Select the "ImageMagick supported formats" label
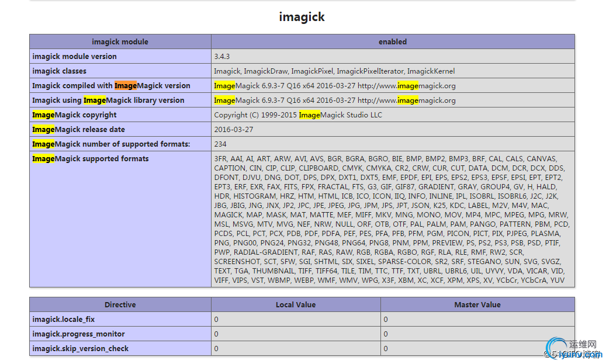Viewport: 606px width, 364px height. (x=91, y=159)
